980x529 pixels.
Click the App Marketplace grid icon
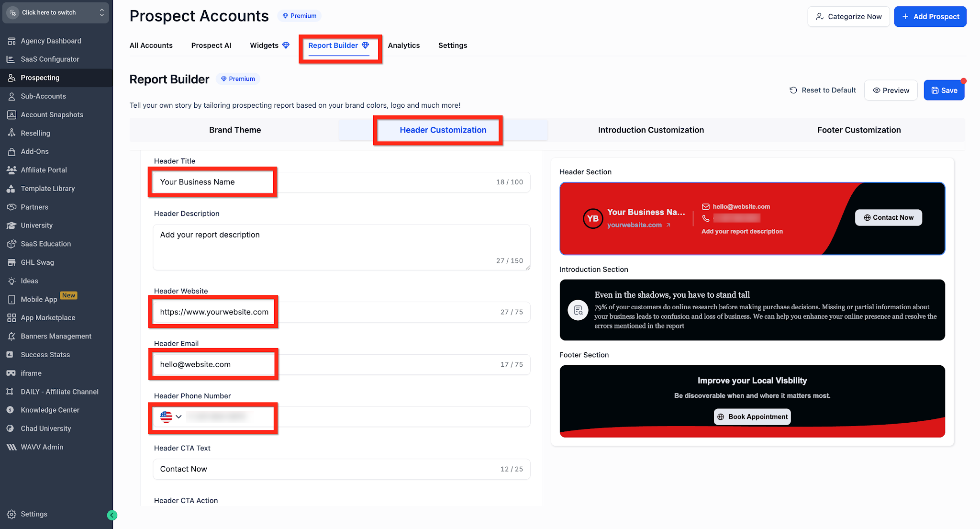pyautogui.click(x=11, y=318)
